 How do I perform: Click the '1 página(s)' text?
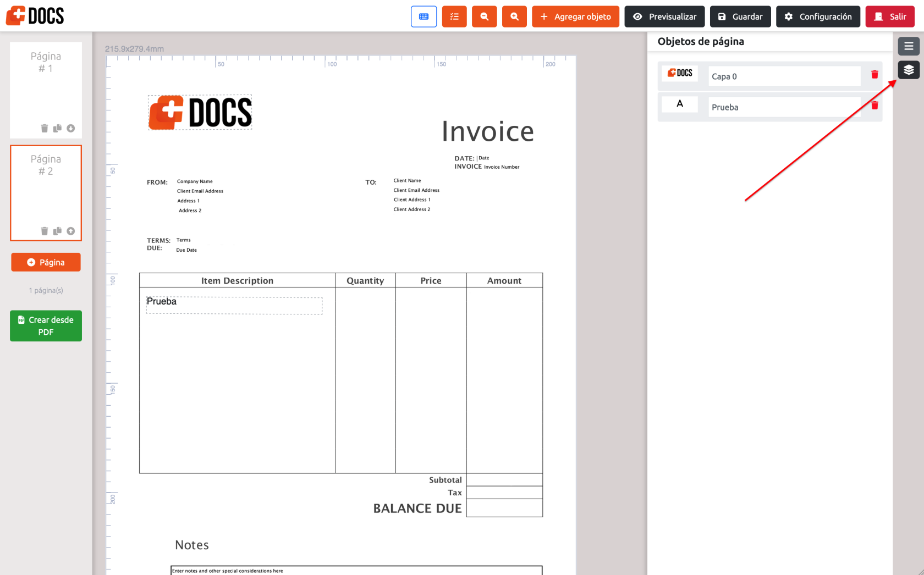click(46, 290)
